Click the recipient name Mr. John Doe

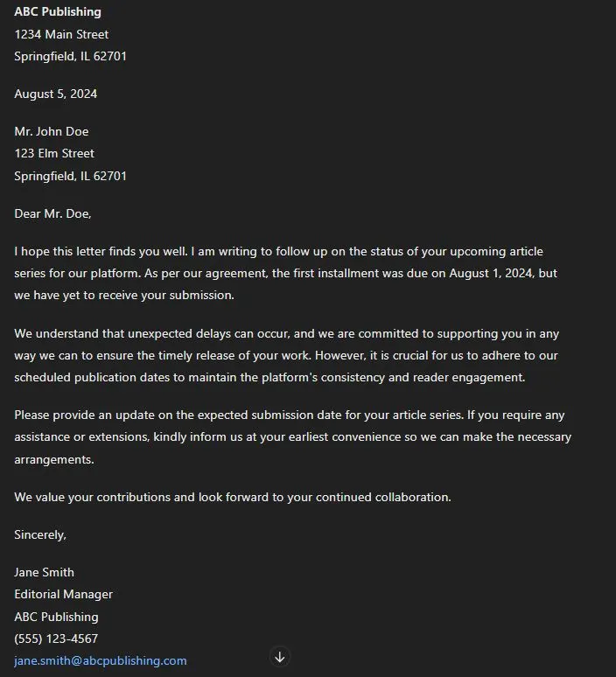click(x=52, y=131)
